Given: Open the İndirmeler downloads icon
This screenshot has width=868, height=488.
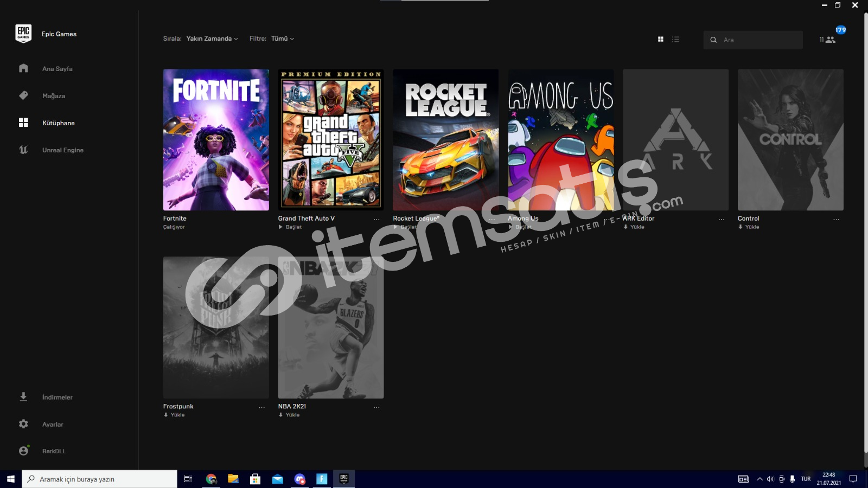Looking at the screenshot, I should pyautogui.click(x=23, y=397).
